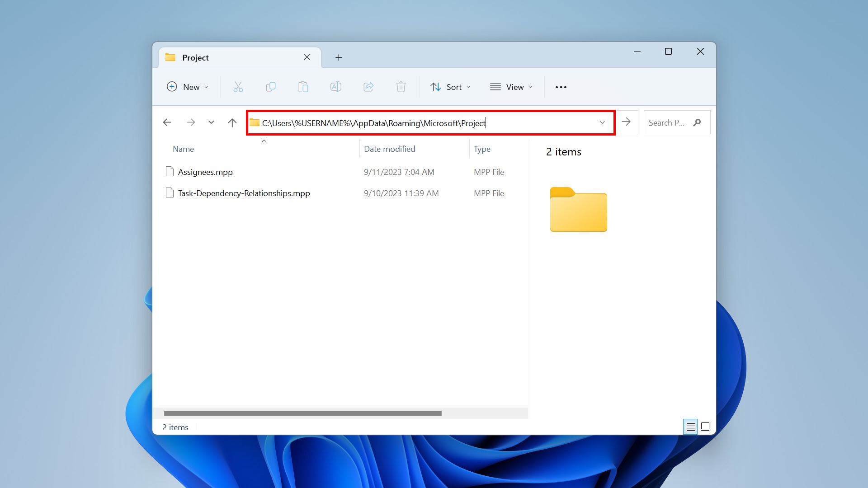The height and width of the screenshot is (488, 868).
Task: Open the Assignees.mpp file
Action: coord(205,172)
